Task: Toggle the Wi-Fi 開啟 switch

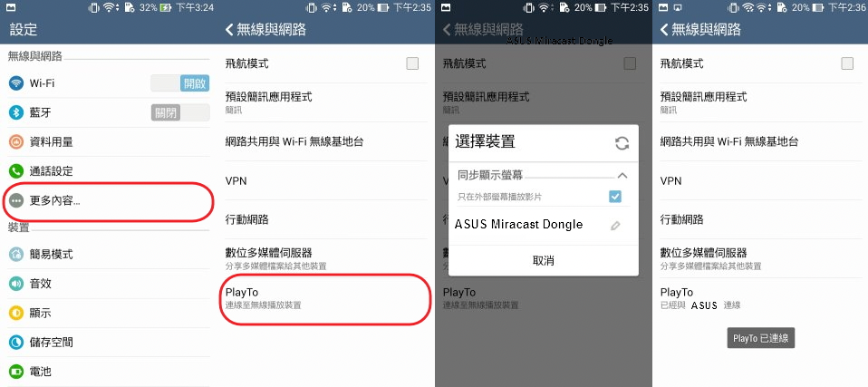Action: tap(180, 83)
